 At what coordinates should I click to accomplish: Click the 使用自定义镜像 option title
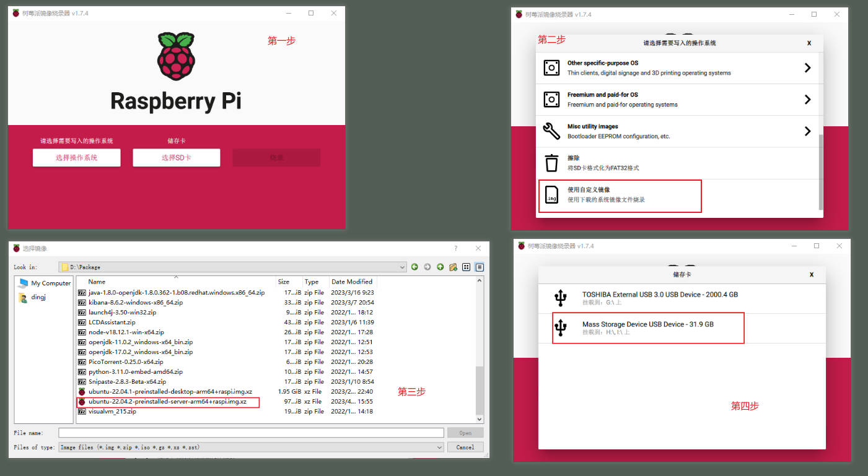point(589,190)
